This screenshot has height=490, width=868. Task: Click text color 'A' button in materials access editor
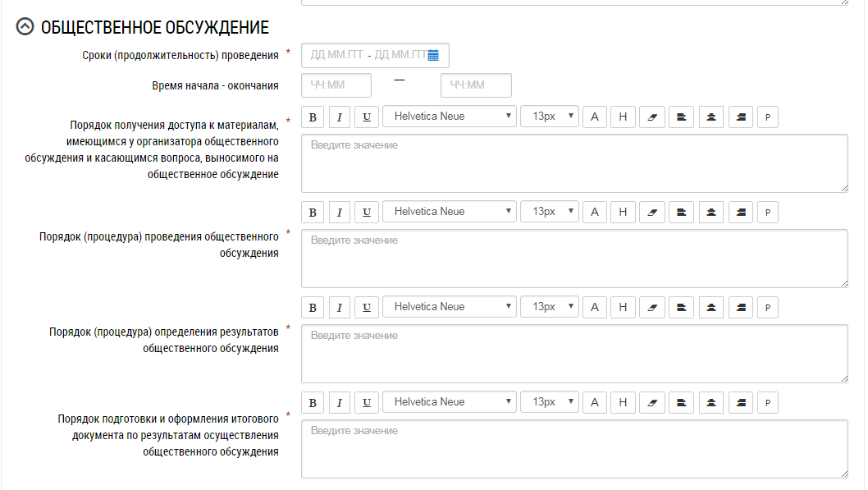(595, 117)
